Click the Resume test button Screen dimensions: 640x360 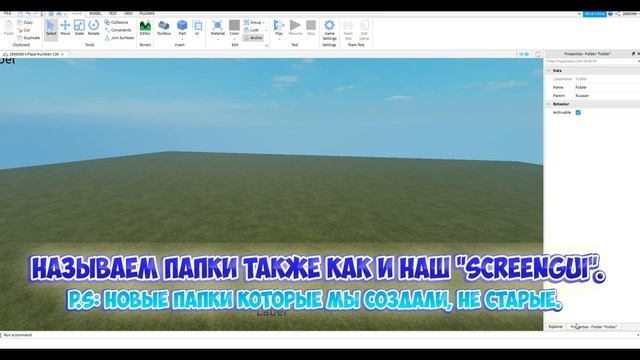295,28
